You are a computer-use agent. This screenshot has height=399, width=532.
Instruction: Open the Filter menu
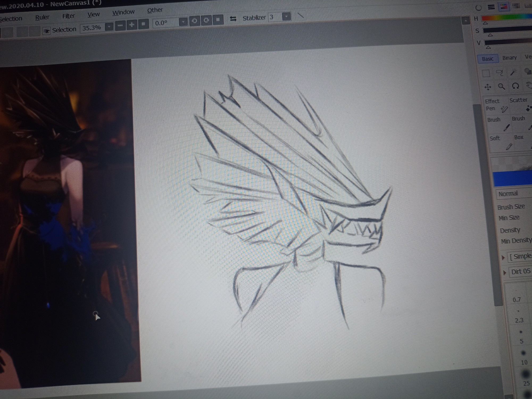coord(68,16)
